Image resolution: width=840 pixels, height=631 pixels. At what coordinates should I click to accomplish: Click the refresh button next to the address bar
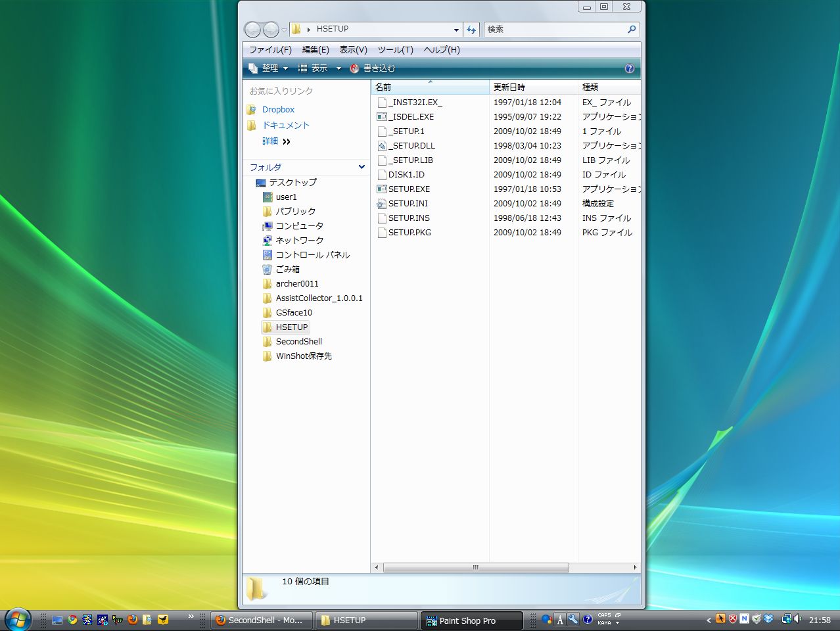point(471,30)
